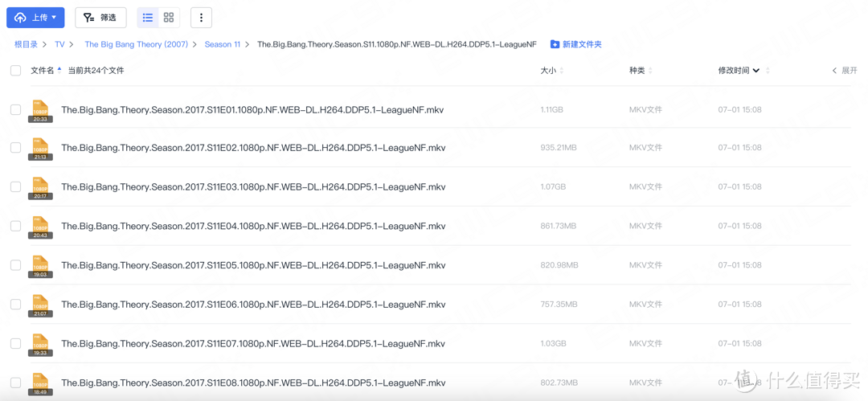Screen dimensions: 868x401
Task: Expand the 展开 side panel
Action: (x=845, y=71)
